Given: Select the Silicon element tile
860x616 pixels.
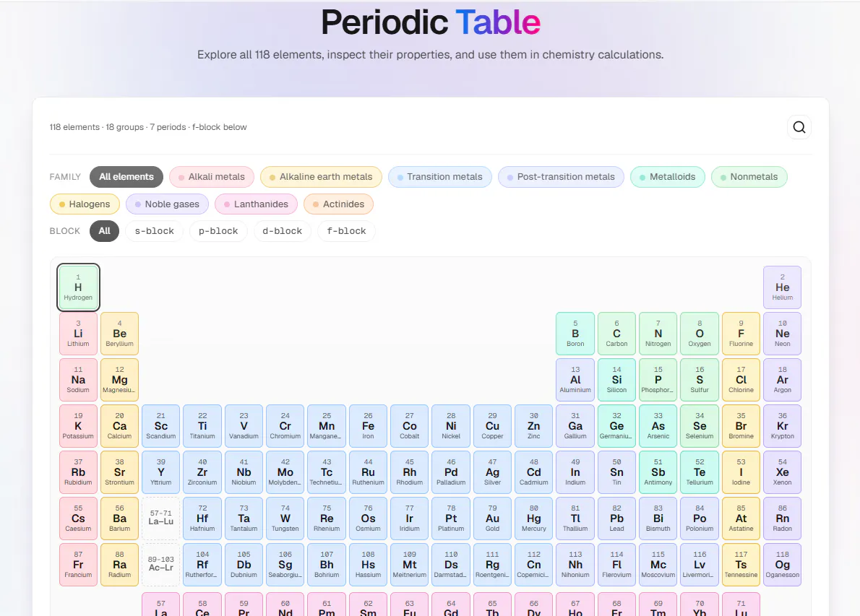Looking at the screenshot, I should point(616,380).
